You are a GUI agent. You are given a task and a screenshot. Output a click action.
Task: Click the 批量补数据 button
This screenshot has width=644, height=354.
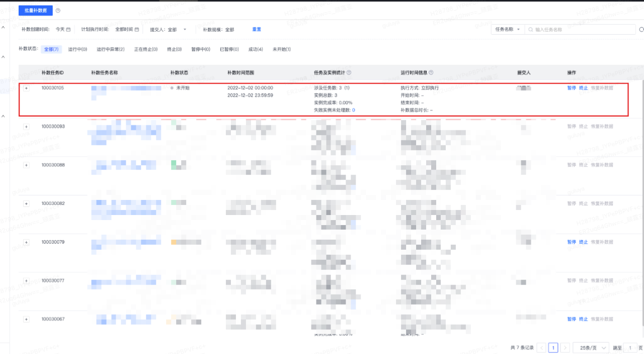[36, 10]
